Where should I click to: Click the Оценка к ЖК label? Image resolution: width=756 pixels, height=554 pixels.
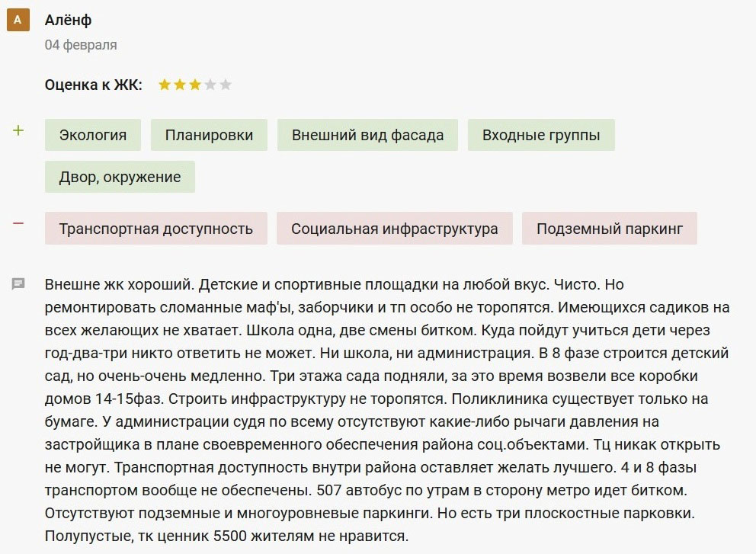pyautogui.click(x=94, y=85)
